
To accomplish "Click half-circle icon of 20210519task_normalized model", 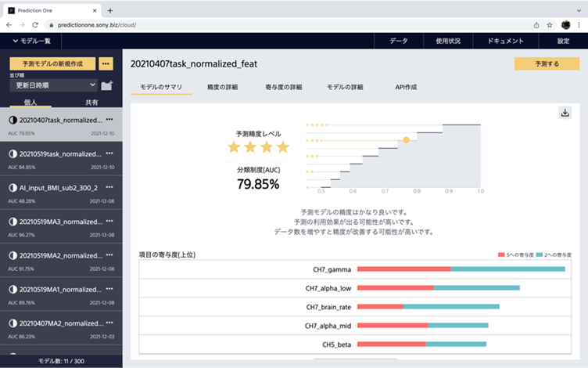I will (x=13, y=153).
